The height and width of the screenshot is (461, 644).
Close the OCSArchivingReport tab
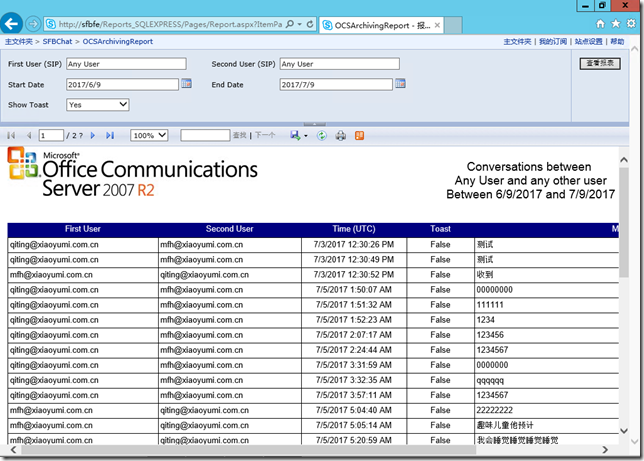coord(437,25)
